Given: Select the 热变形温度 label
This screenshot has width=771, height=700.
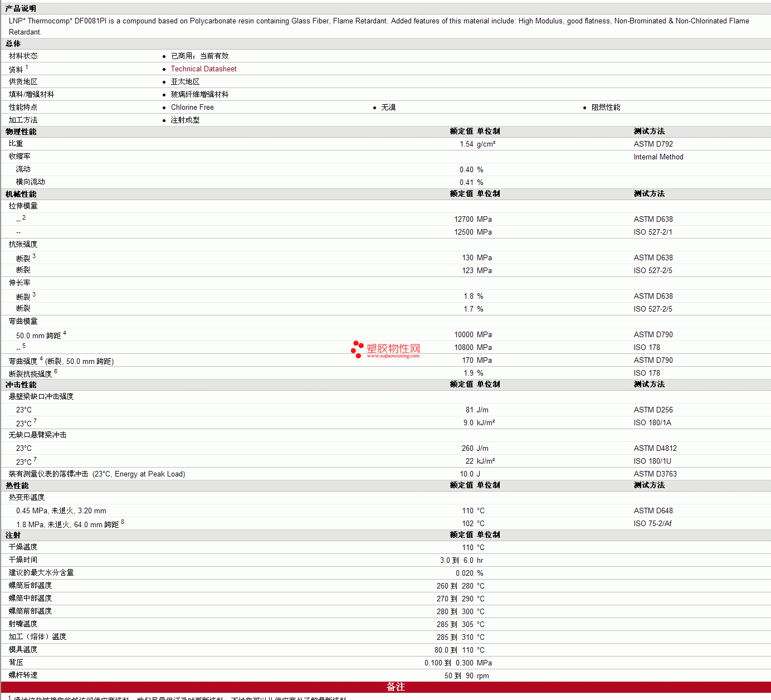Looking at the screenshot, I should [x=27, y=497].
